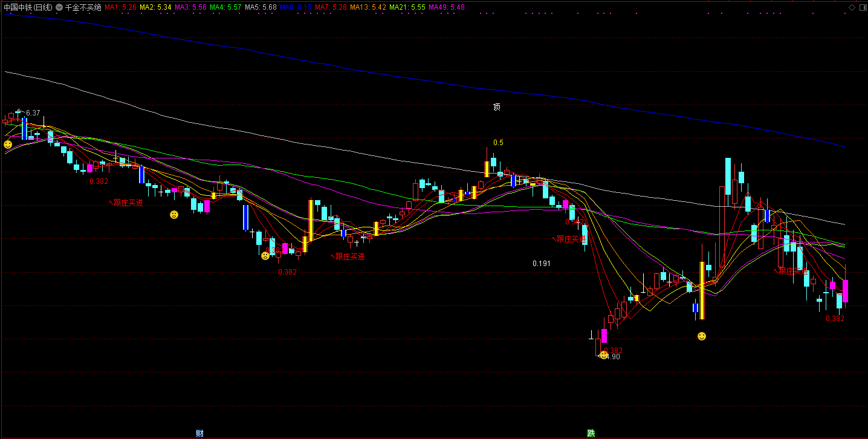Select the MA2: 5.34 legend label
Viewport: 868px width, 439px height.
coord(155,7)
